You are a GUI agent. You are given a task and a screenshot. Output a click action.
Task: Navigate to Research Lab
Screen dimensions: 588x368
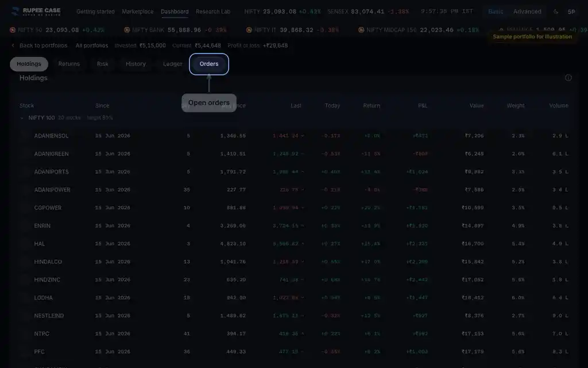click(x=213, y=11)
